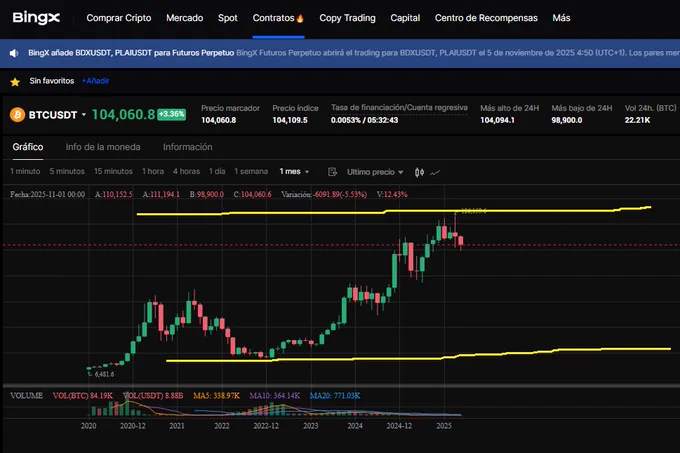
Task: Open the Ultimo precio dropdown
Action: coord(375,172)
